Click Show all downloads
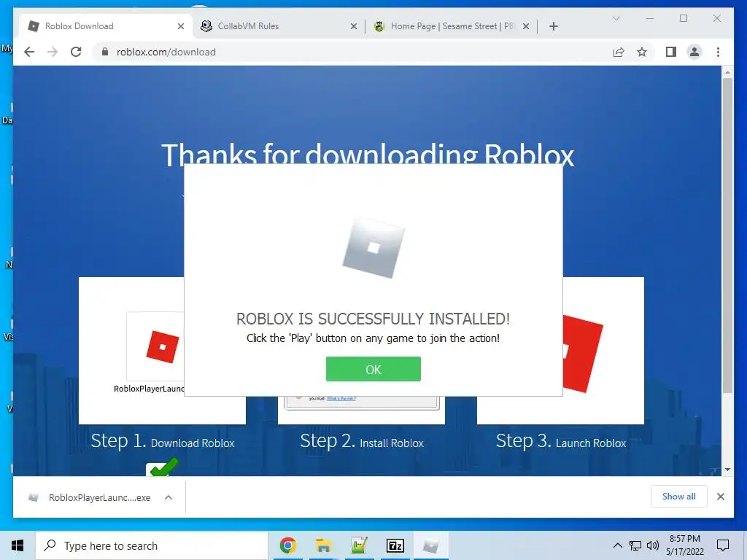 pyautogui.click(x=678, y=497)
